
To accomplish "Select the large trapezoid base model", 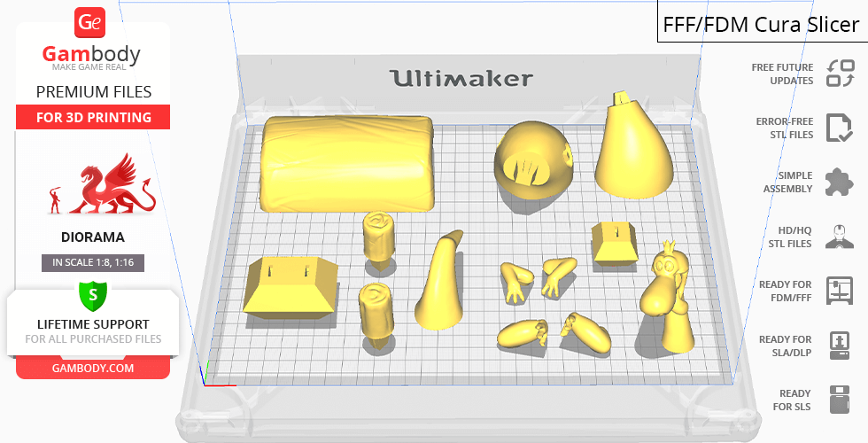I will tap(291, 286).
